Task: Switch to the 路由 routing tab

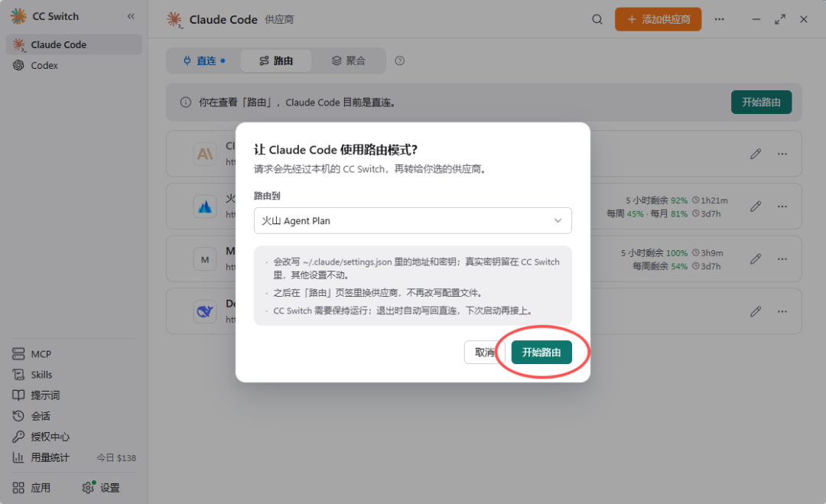Action: click(x=276, y=60)
